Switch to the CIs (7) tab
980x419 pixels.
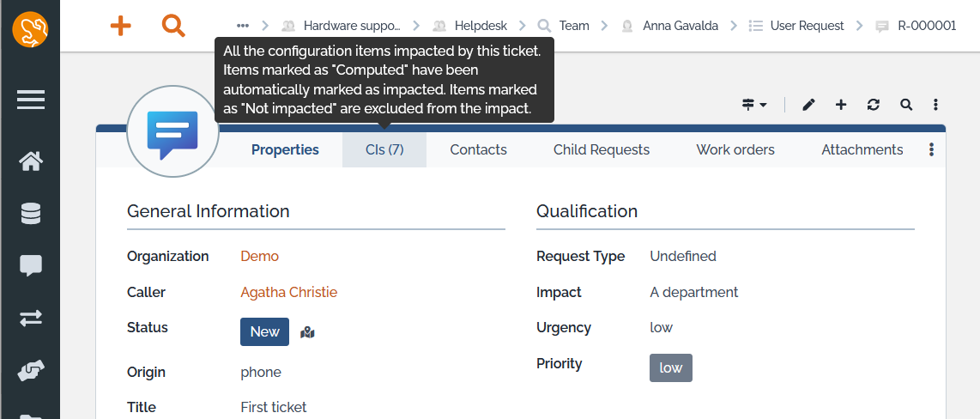click(384, 149)
